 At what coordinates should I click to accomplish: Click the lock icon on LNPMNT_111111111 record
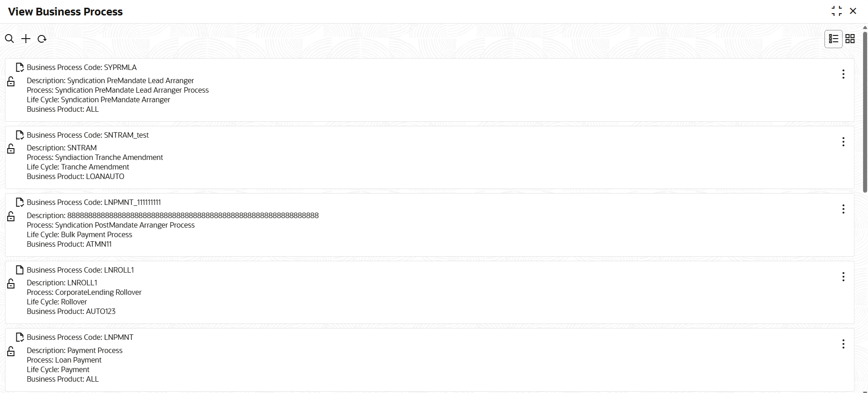(x=11, y=216)
